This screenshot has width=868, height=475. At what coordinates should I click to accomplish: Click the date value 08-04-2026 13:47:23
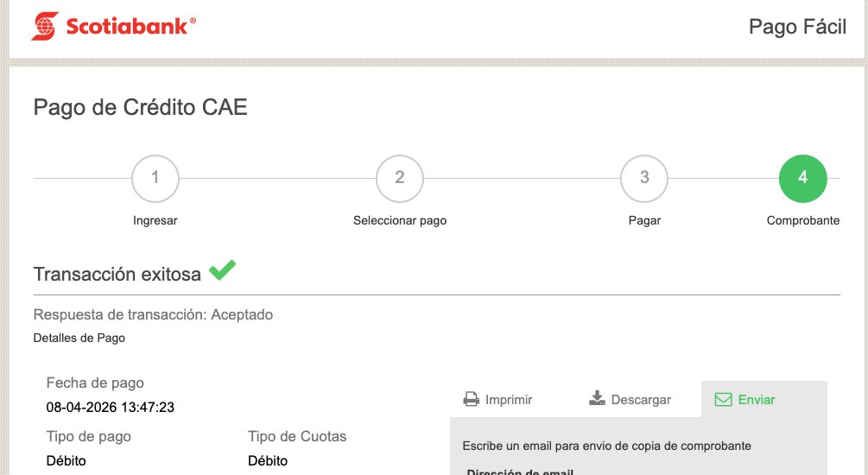click(x=111, y=407)
